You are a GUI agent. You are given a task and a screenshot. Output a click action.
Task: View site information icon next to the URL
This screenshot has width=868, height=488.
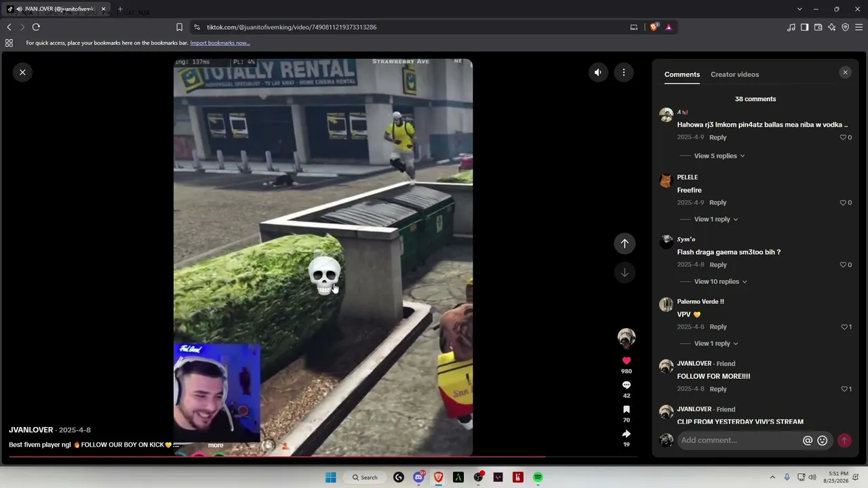tap(197, 27)
